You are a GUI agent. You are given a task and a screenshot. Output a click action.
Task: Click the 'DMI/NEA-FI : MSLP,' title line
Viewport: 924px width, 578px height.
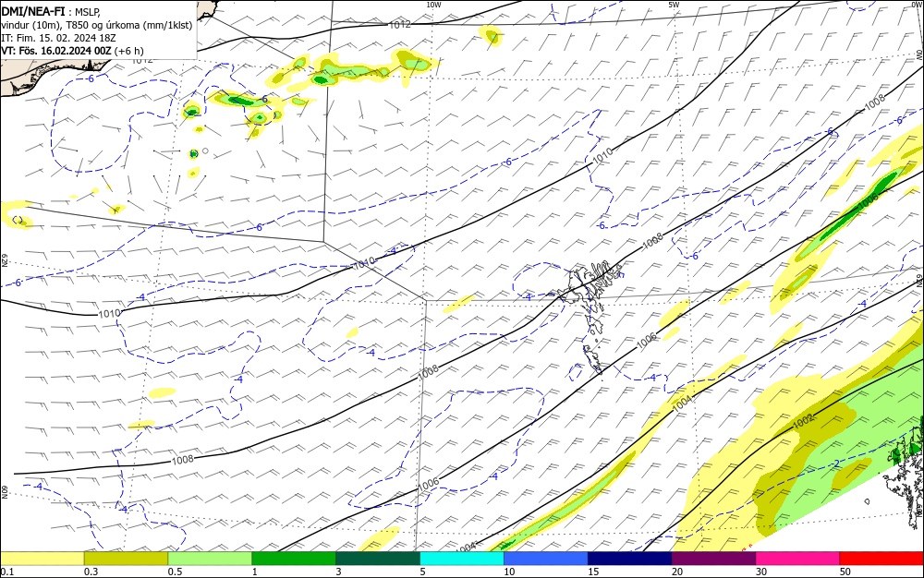click(x=51, y=10)
